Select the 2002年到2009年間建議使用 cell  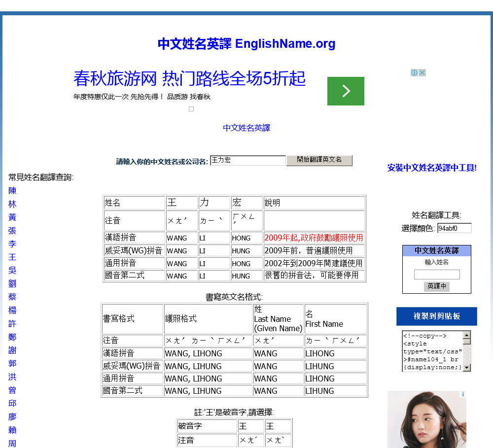pos(314,263)
